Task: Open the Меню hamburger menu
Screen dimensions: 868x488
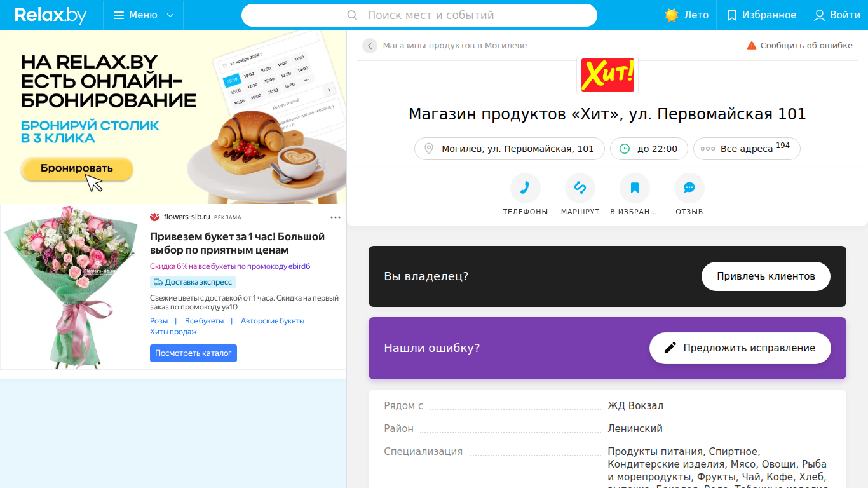Action: click(144, 15)
